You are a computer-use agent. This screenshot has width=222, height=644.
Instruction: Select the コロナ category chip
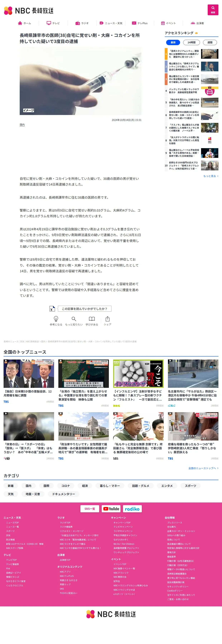coord(66,486)
